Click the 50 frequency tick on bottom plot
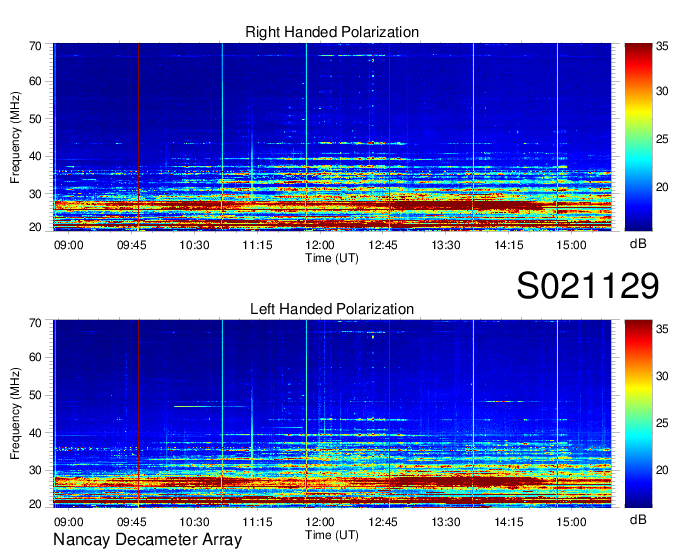This screenshot has width=680, height=552. tap(35, 395)
